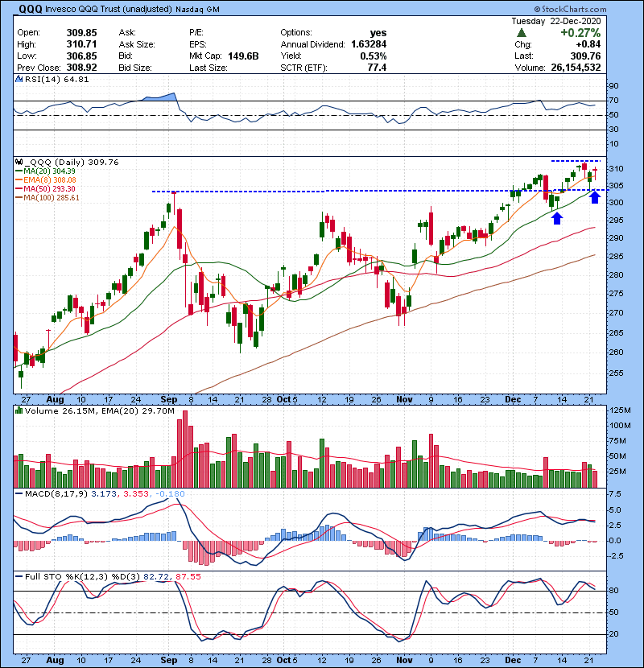Click the "MA(20) 304.39" legend entry

pyautogui.click(x=49, y=171)
